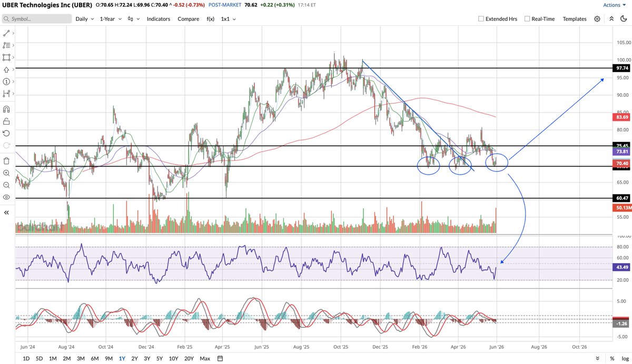Click the 50.13M volume label

pyautogui.click(x=622, y=208)
